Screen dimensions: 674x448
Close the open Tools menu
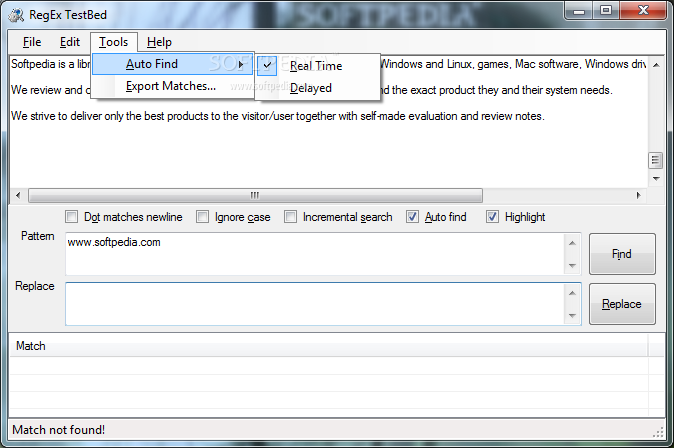coord(114,42)
